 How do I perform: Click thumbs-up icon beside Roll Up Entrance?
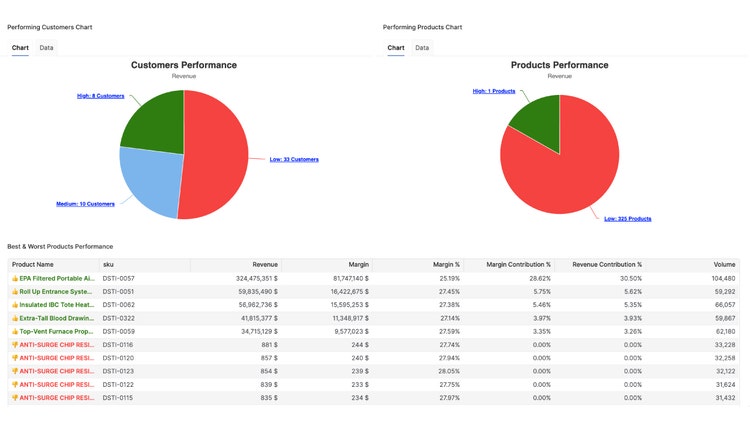click(x=15, y=291)
